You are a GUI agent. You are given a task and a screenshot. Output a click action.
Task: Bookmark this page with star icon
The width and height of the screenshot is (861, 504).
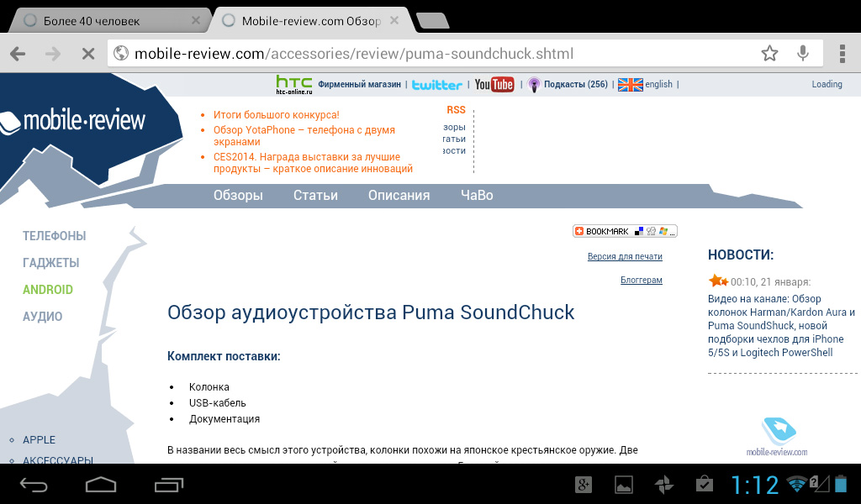click(x=770, y=53)
